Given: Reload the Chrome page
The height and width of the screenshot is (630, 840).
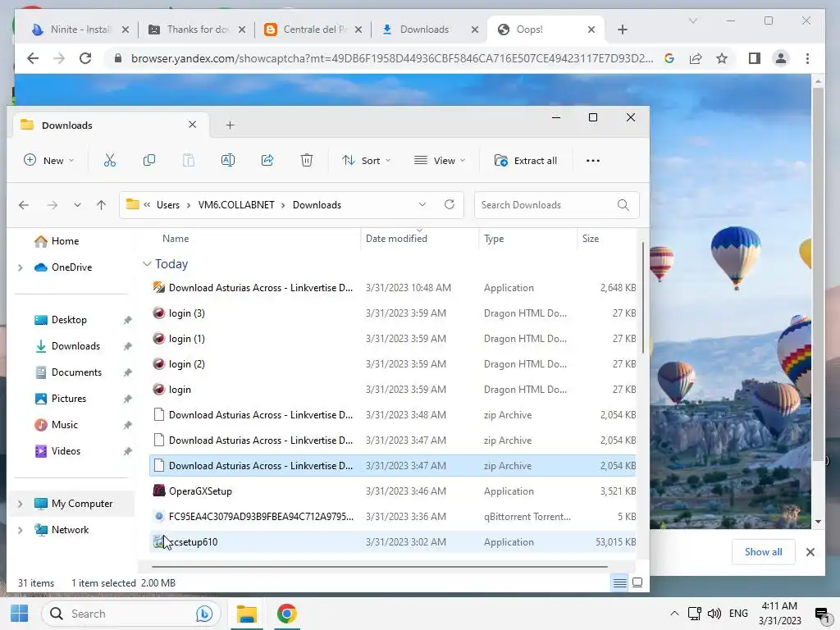Looking at the screenshot, I should (85, 58).
